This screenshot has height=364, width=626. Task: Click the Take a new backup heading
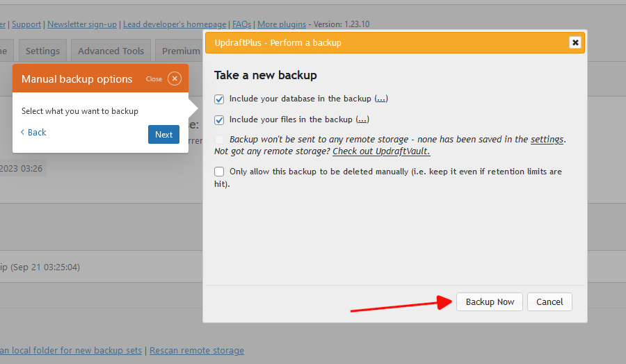coord(266,75)
